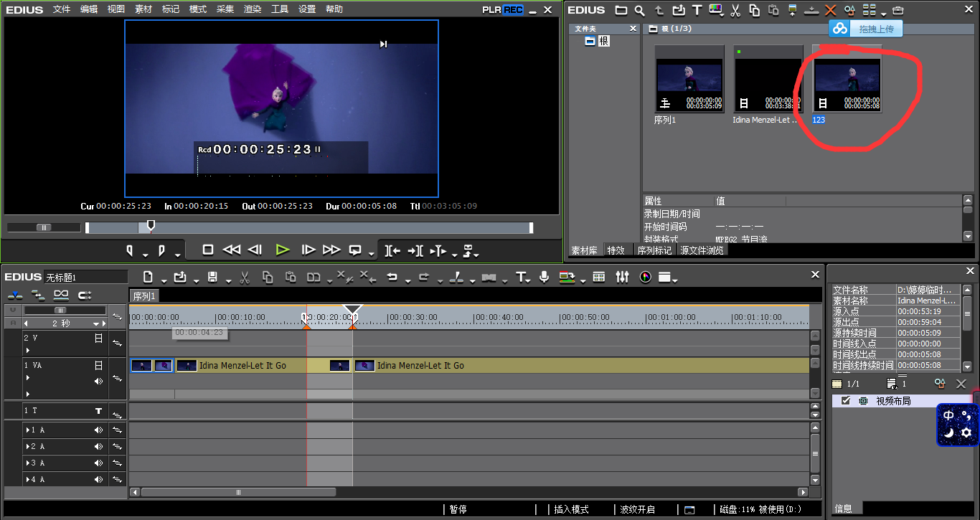The image size is (980, 520).
Task: Click the green Play button
Action: (283, 250)
